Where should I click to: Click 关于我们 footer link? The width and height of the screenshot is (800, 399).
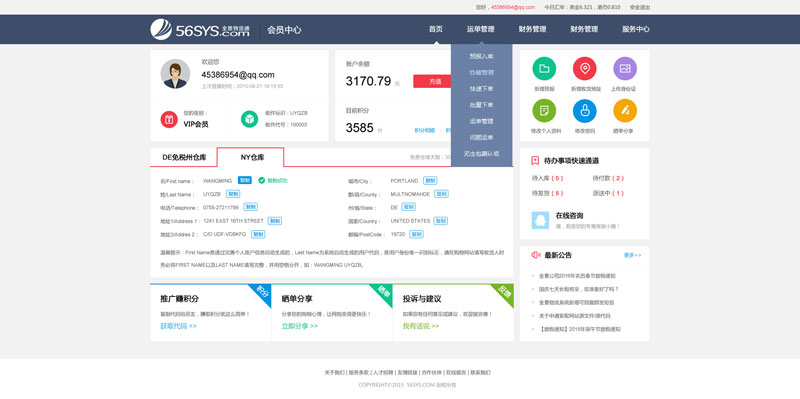pyautogui.click(x=334, y=372)
